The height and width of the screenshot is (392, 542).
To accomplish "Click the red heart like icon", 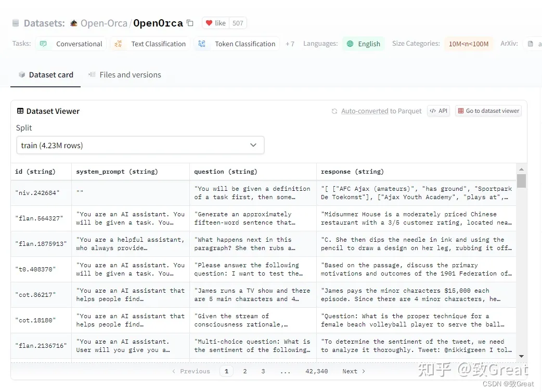I will [x=209, y=23].
